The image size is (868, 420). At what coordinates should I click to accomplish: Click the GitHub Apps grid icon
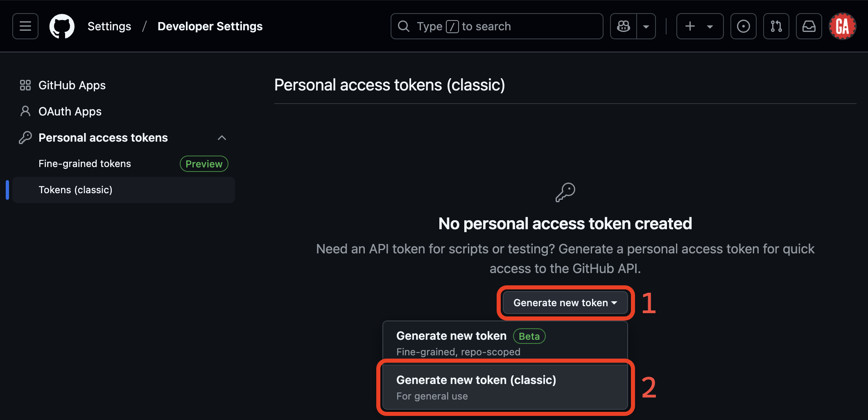tap(25, 85)
